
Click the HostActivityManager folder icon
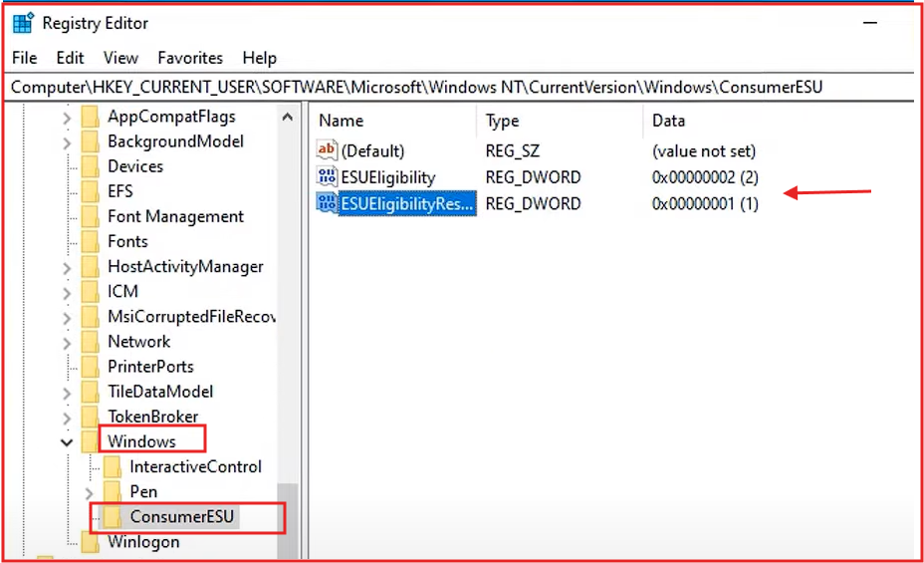(91, 267)
